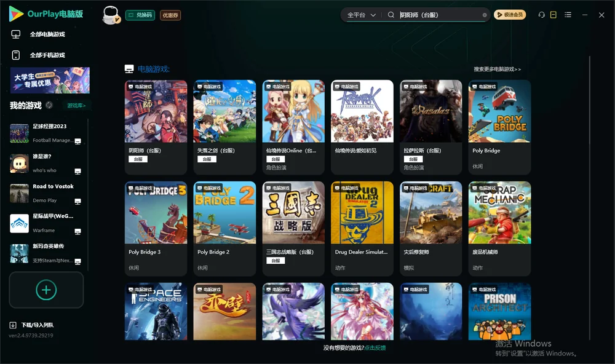Open the user avatar profile
Viewport: 615px width, 364px height.
(x=111, y=15)
